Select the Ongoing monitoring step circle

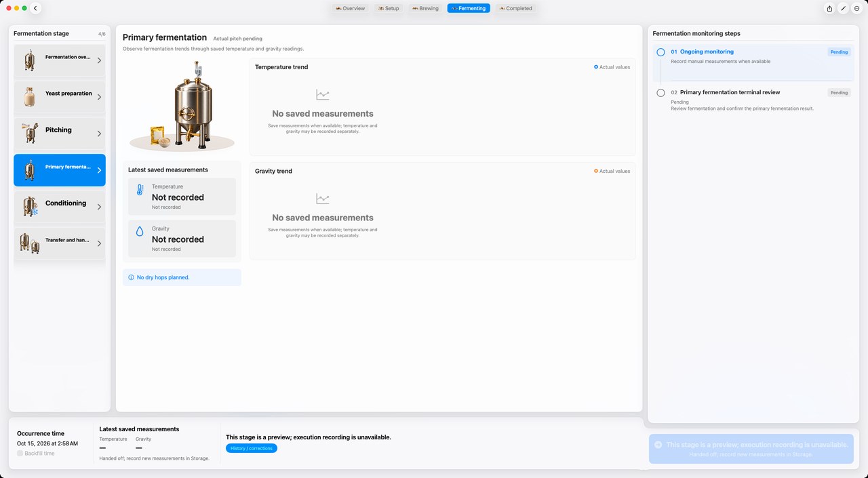tap(660, 52)
